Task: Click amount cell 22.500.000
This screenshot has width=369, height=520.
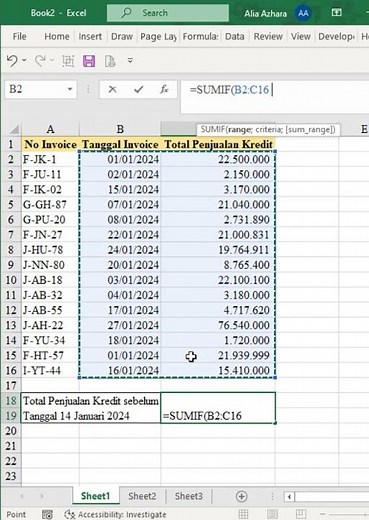Action: pyautogui.click(x=218, y=159)
